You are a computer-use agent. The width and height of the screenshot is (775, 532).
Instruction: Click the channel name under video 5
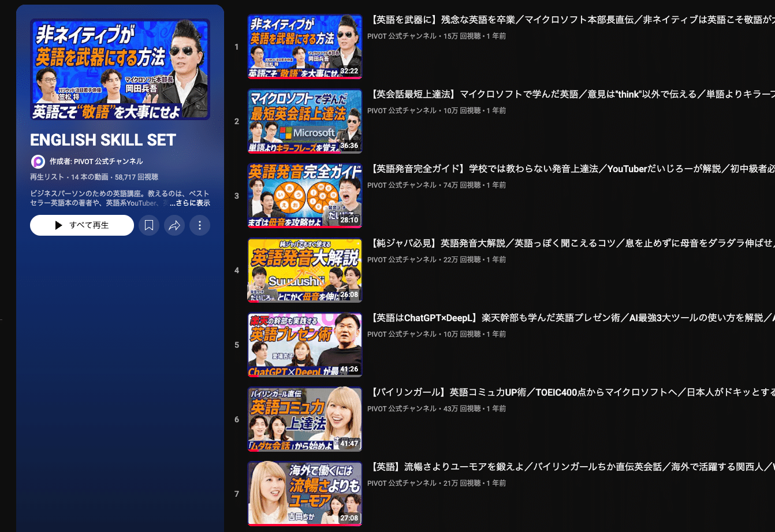coord(402,334)
